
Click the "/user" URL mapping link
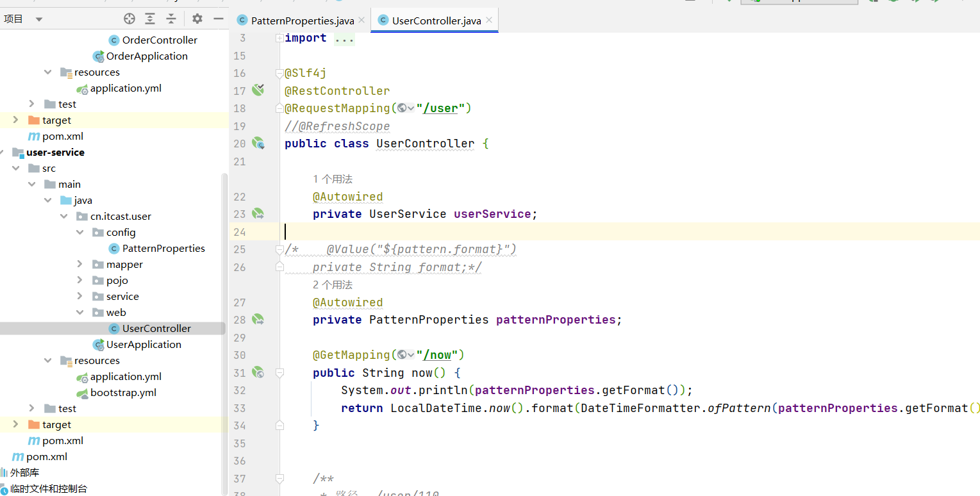pos(440,108)
